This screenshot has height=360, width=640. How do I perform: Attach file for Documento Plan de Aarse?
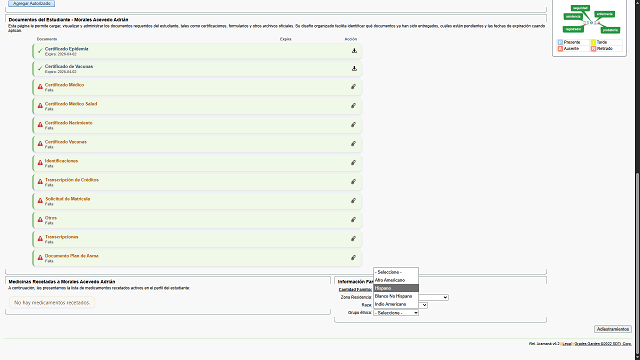click(x=353, y=258)
